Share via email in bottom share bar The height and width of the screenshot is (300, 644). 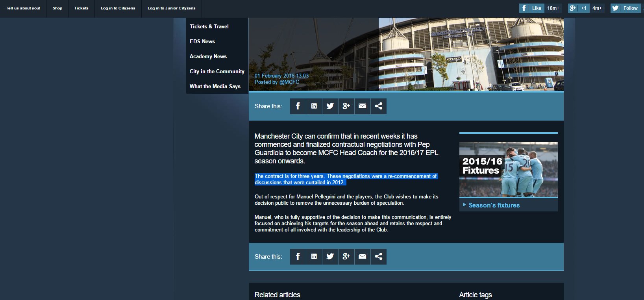click(363, 257)
